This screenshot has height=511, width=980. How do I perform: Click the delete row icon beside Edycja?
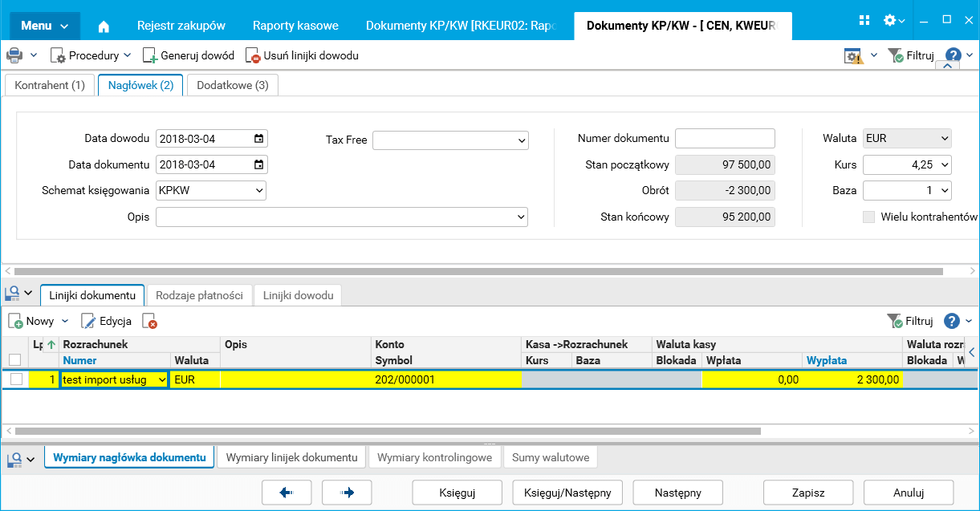tap(149, 321)
